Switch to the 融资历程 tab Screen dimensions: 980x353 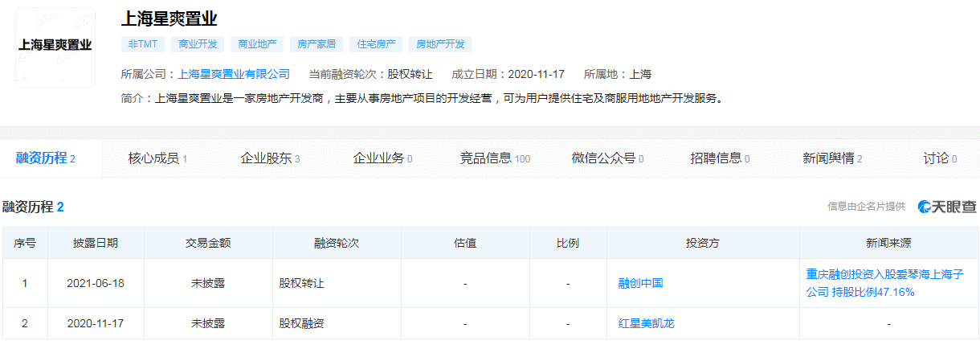click(x=46, y=158)
